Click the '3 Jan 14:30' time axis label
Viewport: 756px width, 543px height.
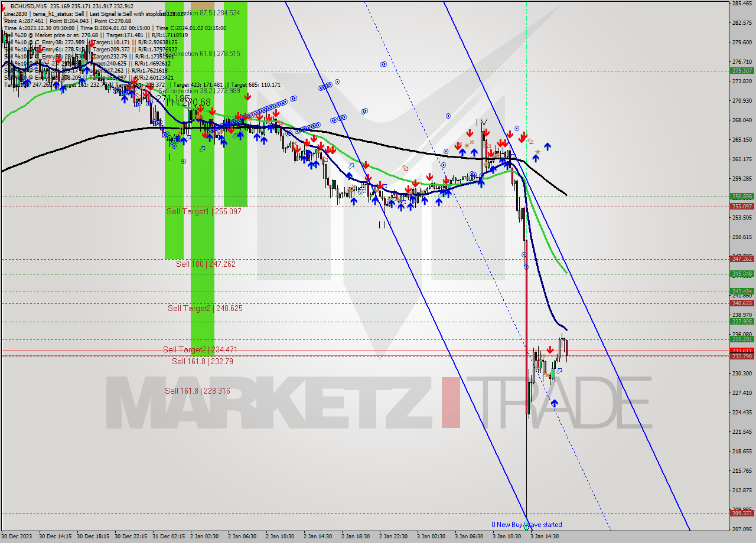click(x=545, y=537)
